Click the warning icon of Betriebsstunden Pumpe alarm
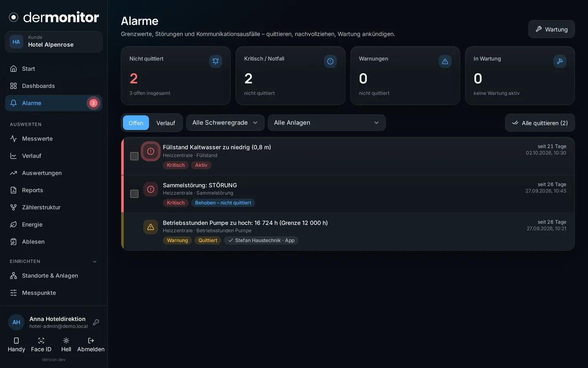Image resolution: width=588 pixels, height=368 pixels. pyautogui.click(x=151, y=227)
